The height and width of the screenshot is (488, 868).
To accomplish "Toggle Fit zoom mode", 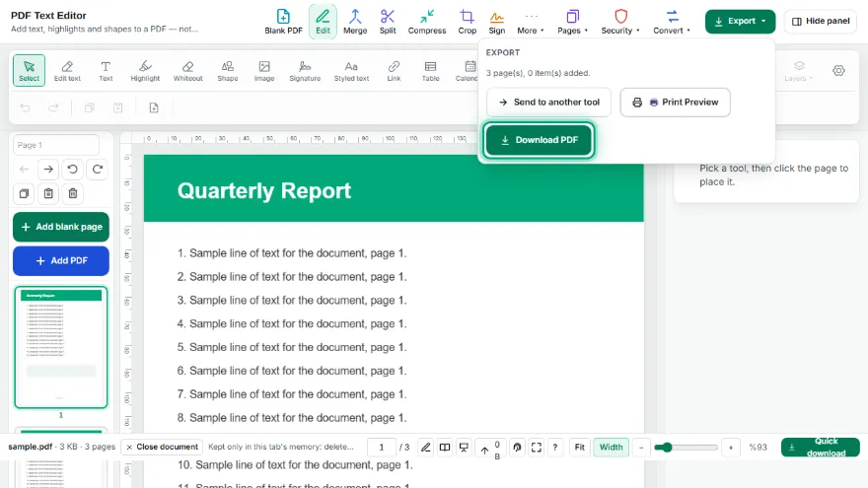I will 580,447.
